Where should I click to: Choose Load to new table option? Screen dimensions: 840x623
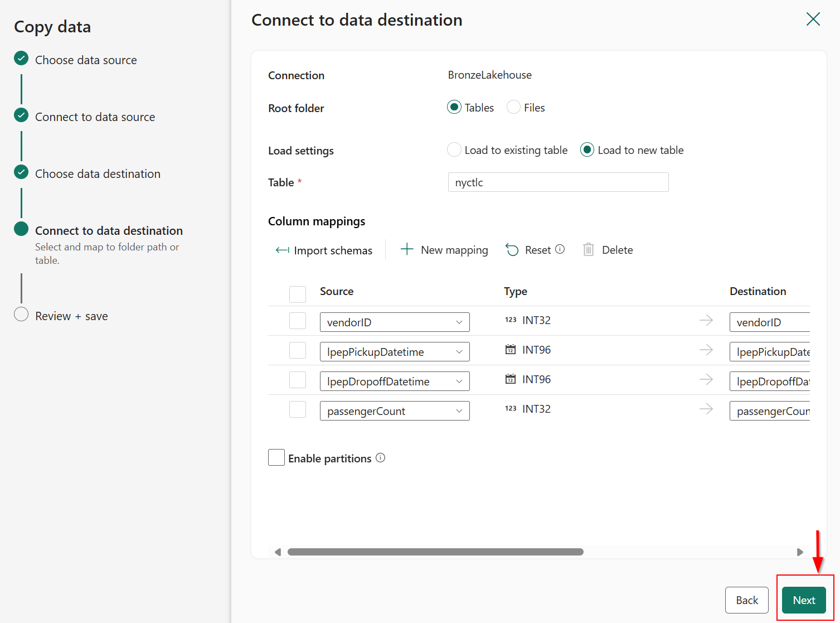pos(587,149)
